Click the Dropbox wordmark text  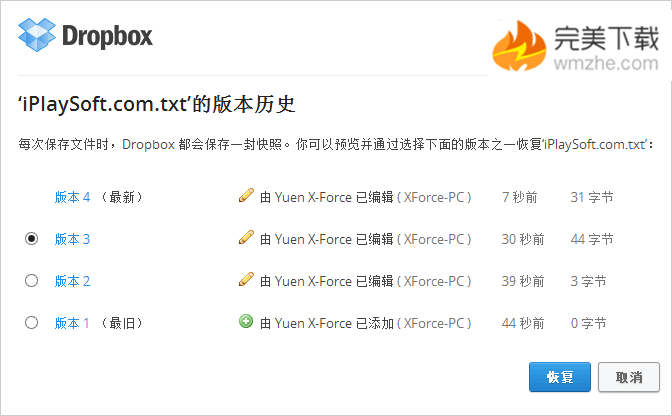pos(108,37)
